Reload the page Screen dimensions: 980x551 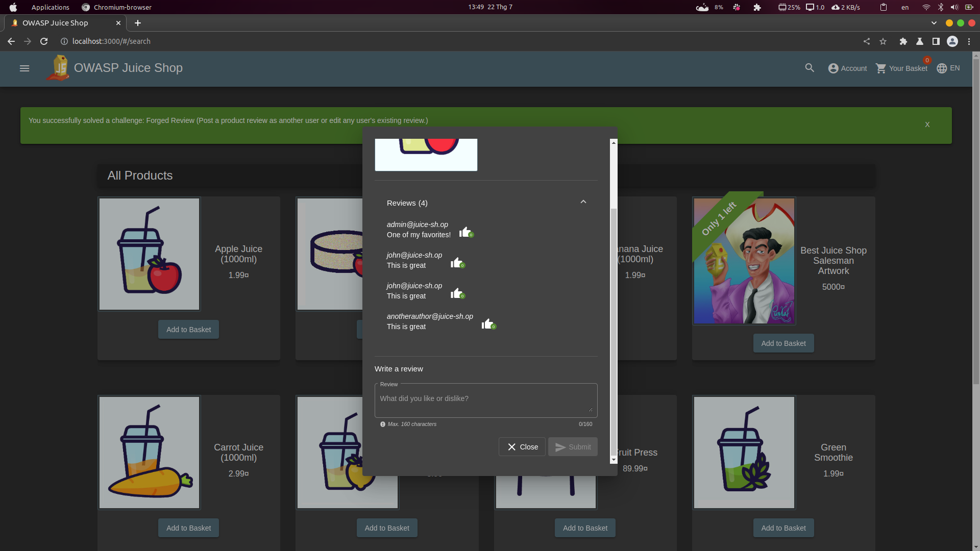[44, 41]
